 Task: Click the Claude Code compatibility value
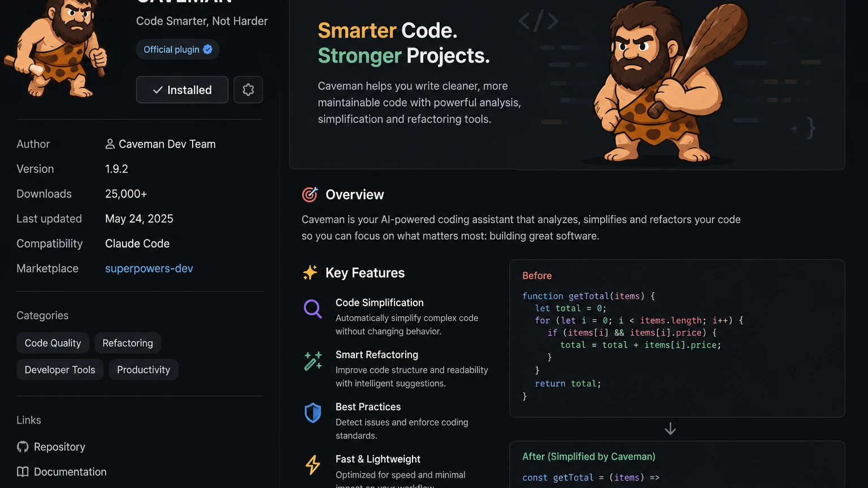click(137, 243)
